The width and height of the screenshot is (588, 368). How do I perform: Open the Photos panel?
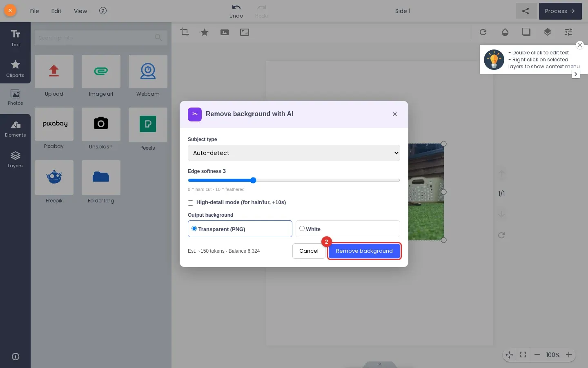15,98
